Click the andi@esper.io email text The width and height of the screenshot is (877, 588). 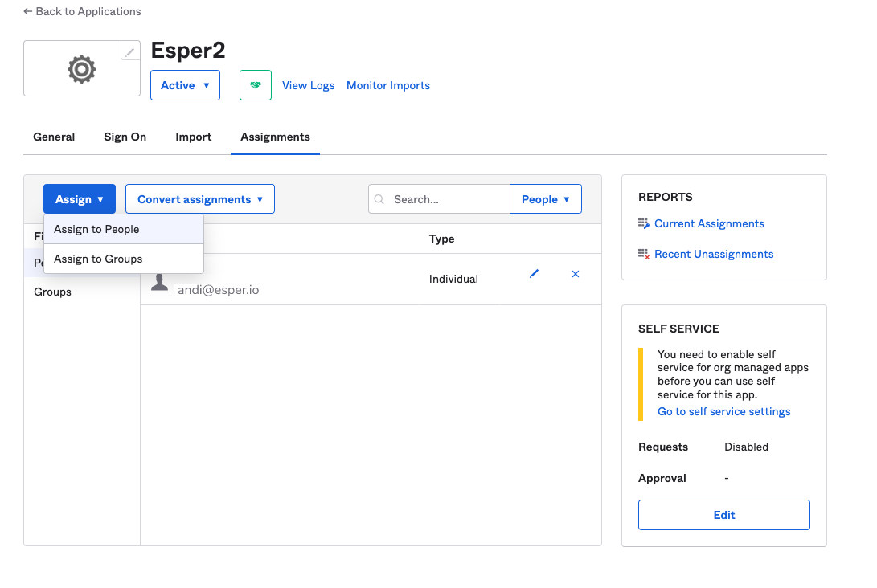click(218, 289)
